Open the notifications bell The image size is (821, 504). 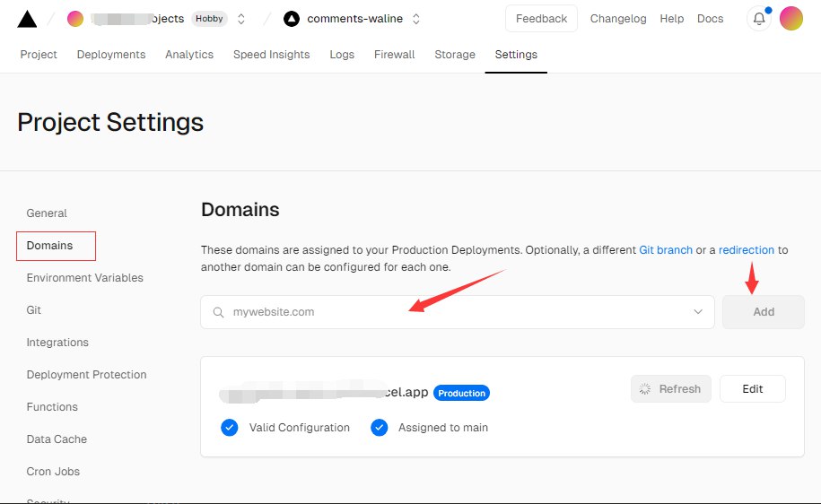(x=759, y=19)
